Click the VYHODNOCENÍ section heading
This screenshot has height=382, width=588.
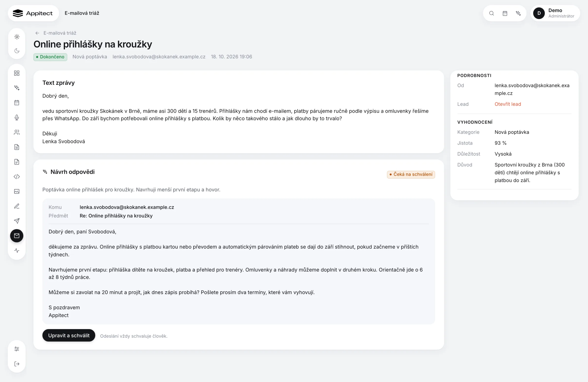click(x=475, y=122)
